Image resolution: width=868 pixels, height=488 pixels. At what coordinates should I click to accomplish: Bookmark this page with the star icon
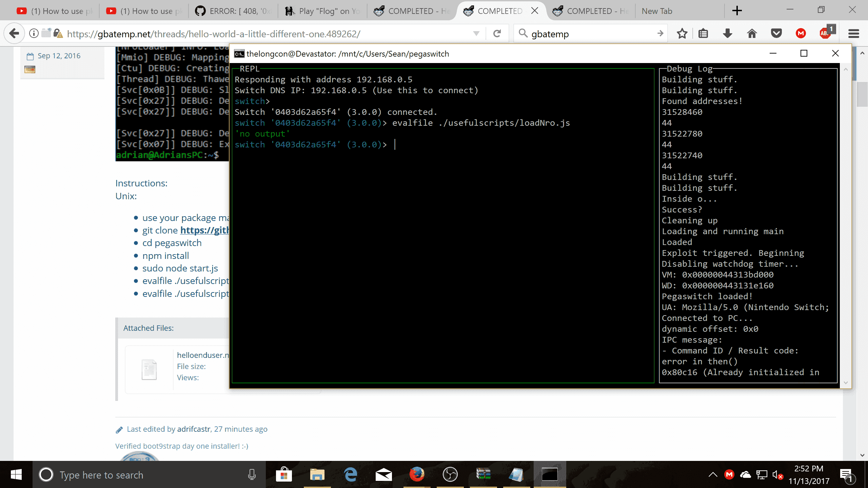(x=682, y=34)
